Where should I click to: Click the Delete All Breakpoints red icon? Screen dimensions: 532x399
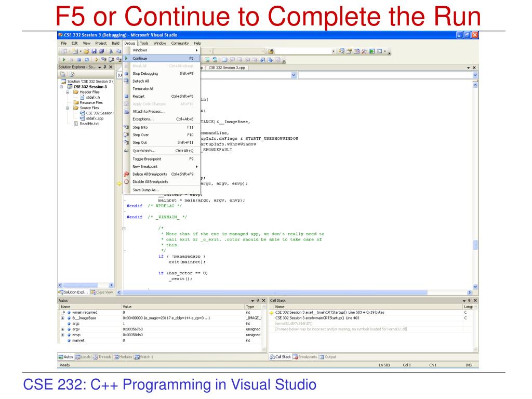[126, 174]
